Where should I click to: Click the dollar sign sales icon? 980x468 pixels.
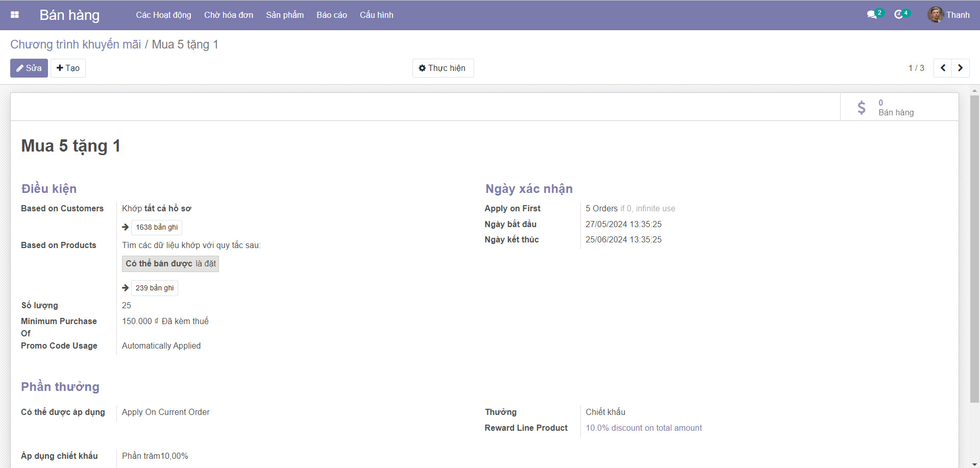tap(862, 107)
